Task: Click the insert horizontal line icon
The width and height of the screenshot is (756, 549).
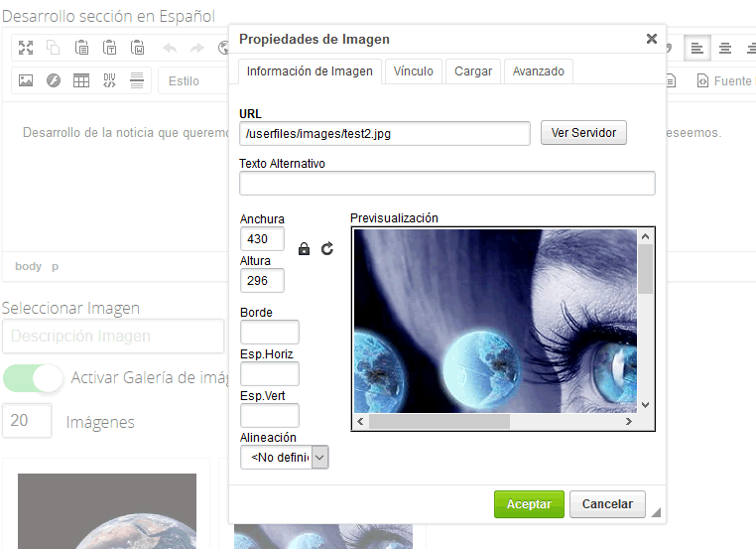Action: click(137, 80)
